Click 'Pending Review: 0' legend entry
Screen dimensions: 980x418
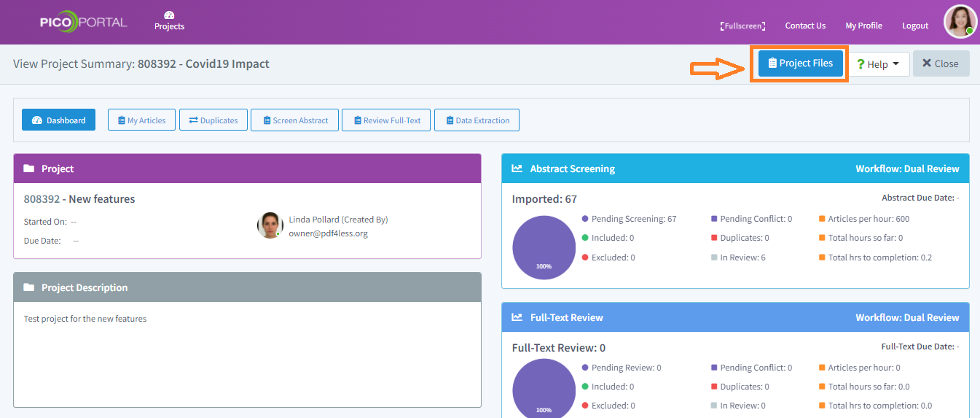[x=622, y=368]
